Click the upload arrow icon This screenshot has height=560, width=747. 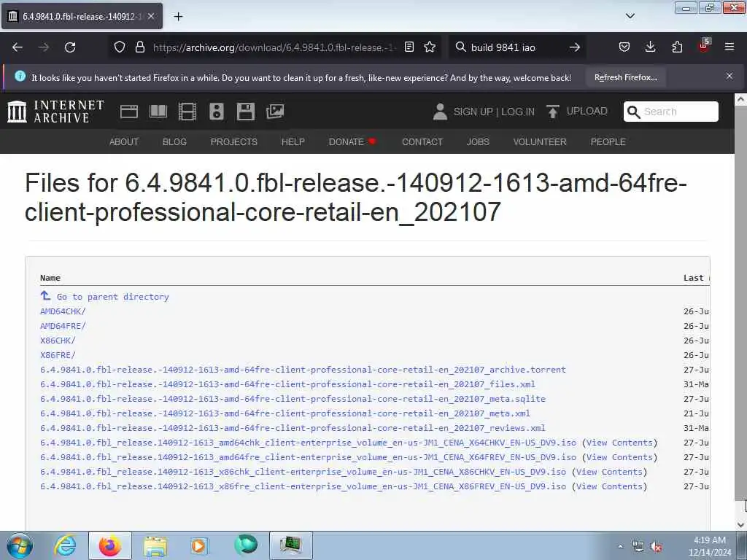pos(553,112)
